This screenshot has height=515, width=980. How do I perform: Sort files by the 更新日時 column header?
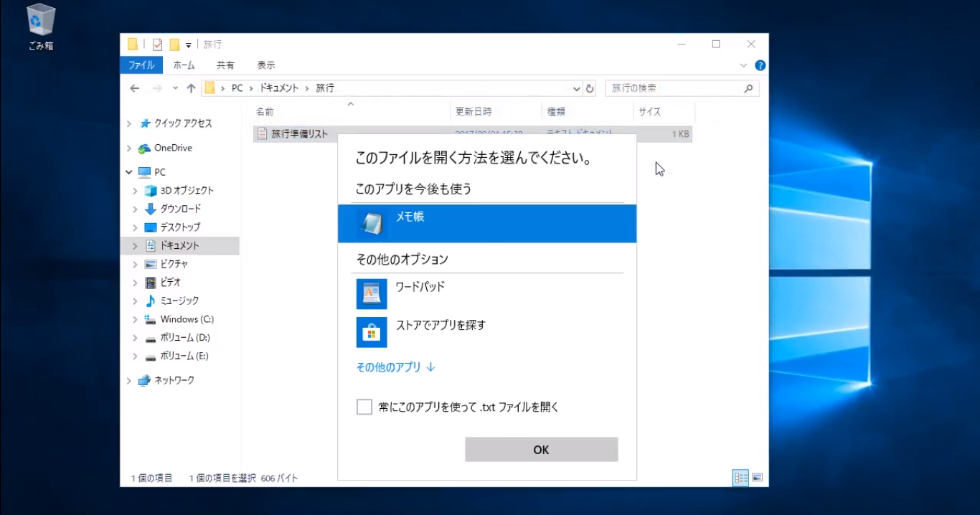pos(496,112)
